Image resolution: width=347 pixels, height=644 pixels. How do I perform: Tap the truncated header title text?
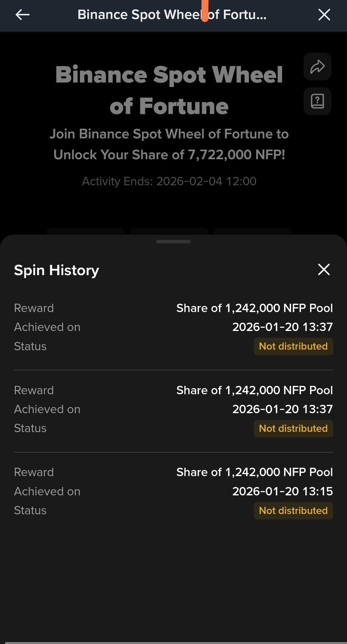coord(172,15)
